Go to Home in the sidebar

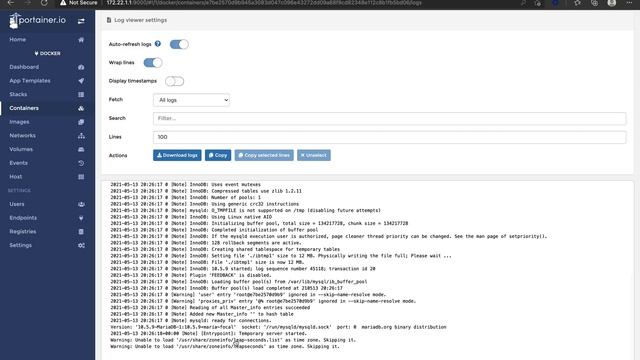pyautogui.click(x=18, y=40)
